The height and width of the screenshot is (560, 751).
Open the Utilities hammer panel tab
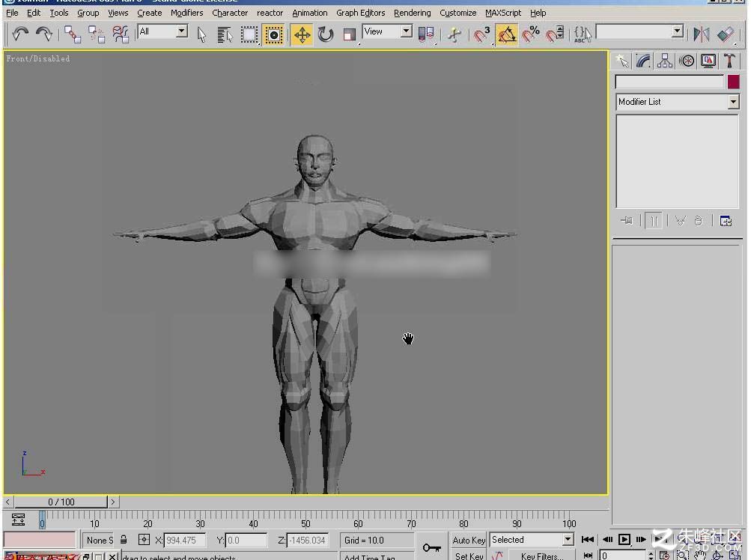coord(729,61)
